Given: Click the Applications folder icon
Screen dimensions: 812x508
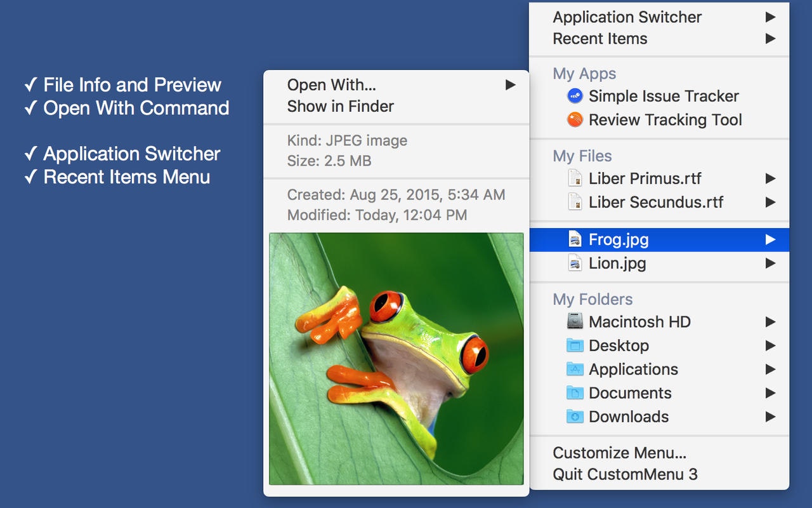Looking at the screenshot, I should [575, 369].
